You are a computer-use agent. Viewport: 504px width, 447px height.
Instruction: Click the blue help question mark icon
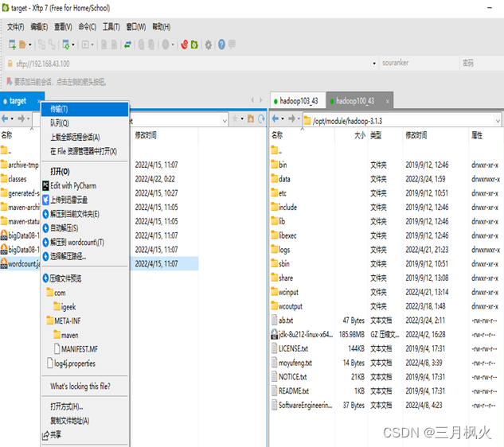click(221, 45)
